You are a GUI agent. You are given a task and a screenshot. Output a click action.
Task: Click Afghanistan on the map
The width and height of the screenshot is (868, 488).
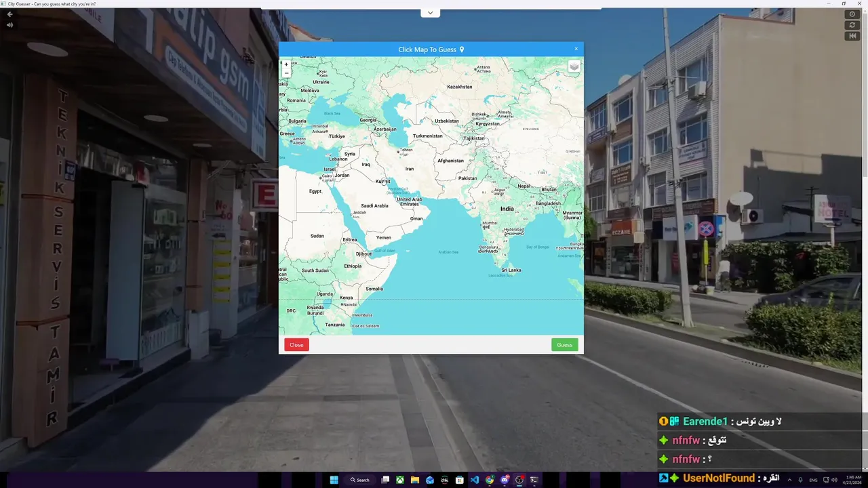point(451,161)
